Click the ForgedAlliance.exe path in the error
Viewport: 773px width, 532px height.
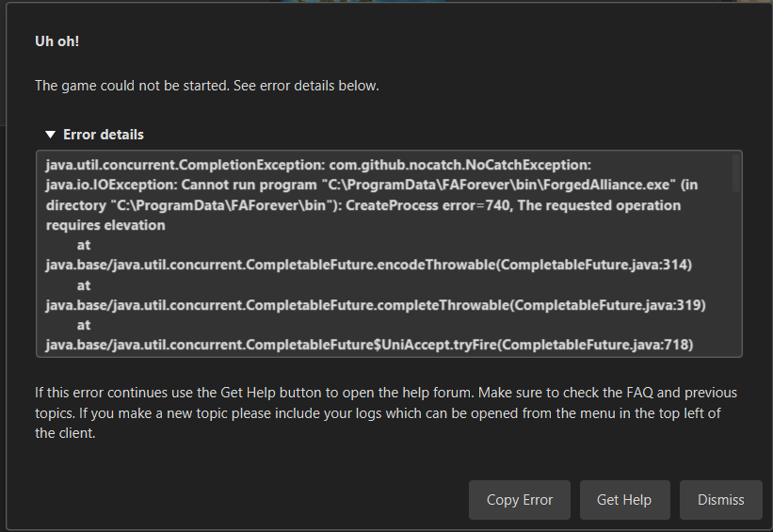pyautogui.click(x=501, y=185)
